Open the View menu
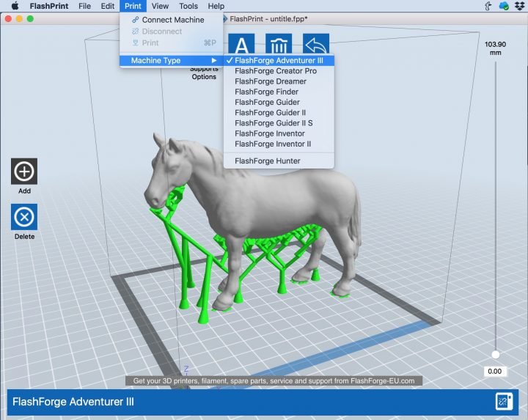The width and height of the screenshot is (528, 420). pyautogui.click(x=160, y=6)
